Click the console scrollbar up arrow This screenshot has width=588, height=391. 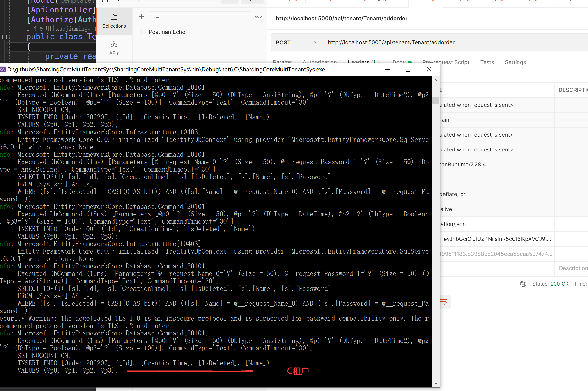[x=436, y=80]
